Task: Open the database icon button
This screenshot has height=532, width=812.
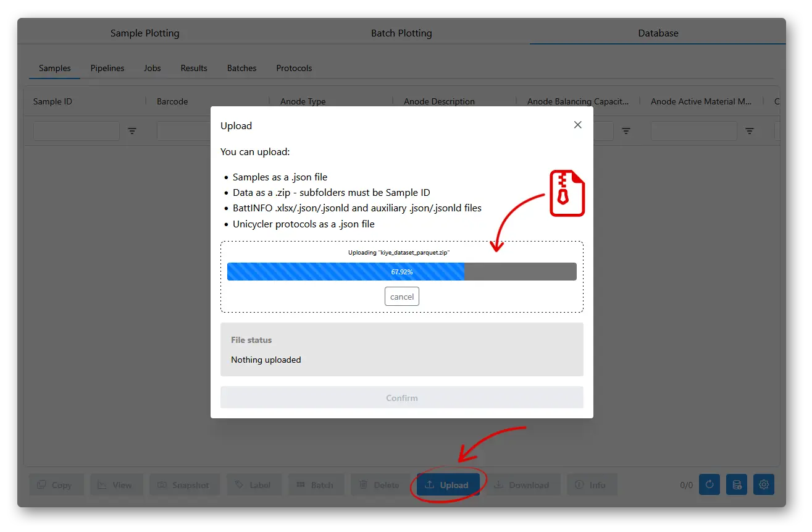Action: coord(737,485)
